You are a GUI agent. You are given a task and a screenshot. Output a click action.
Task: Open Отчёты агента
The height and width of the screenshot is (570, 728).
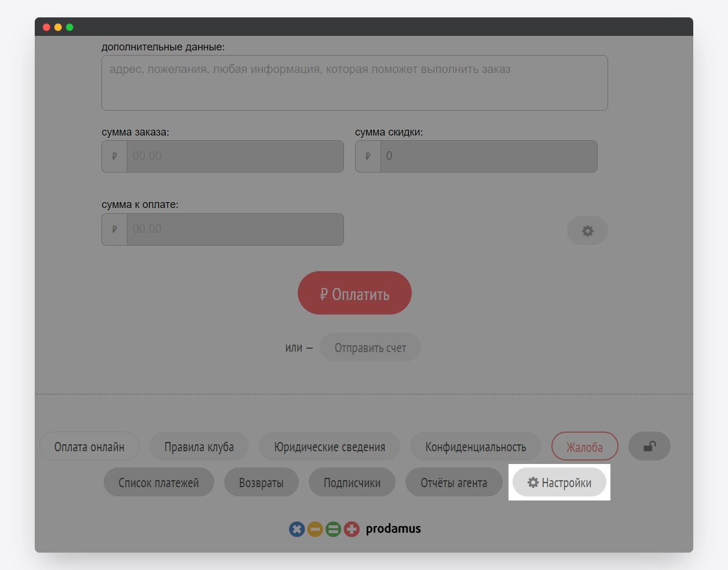(453, 483)
